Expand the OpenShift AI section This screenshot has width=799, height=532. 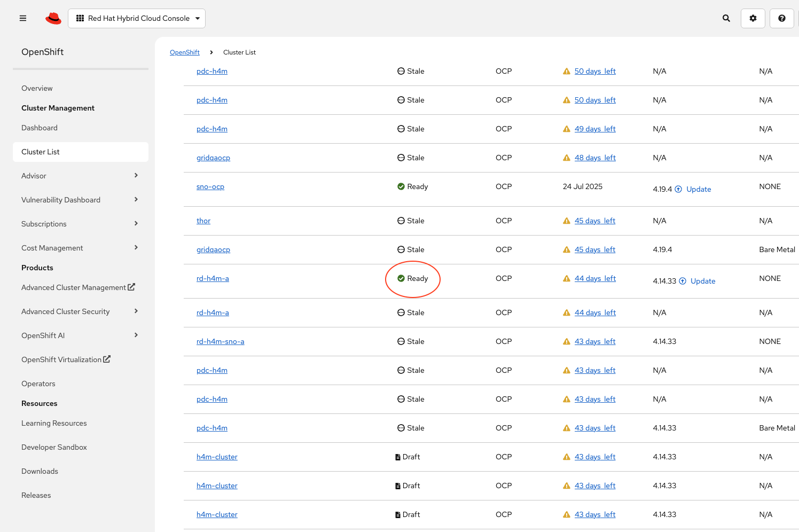[136, 335]
